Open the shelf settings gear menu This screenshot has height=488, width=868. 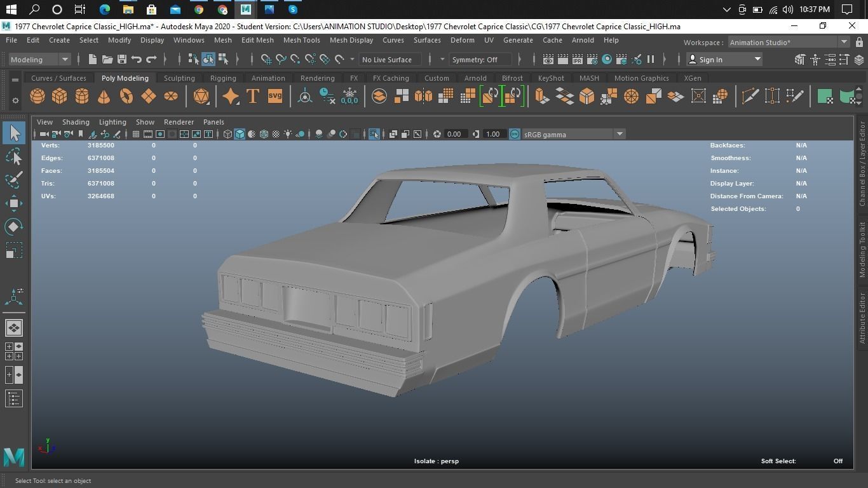click(x=15, y=101)
